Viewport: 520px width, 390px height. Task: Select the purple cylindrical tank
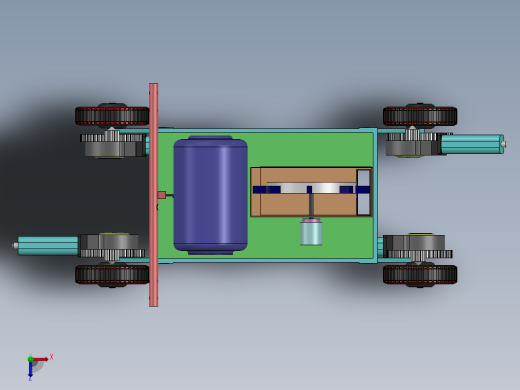pos(210,195)
